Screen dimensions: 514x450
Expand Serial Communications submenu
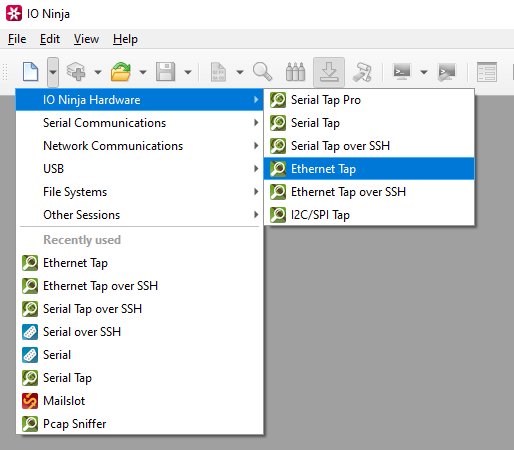pyautogui.click(x=139, y=123)
